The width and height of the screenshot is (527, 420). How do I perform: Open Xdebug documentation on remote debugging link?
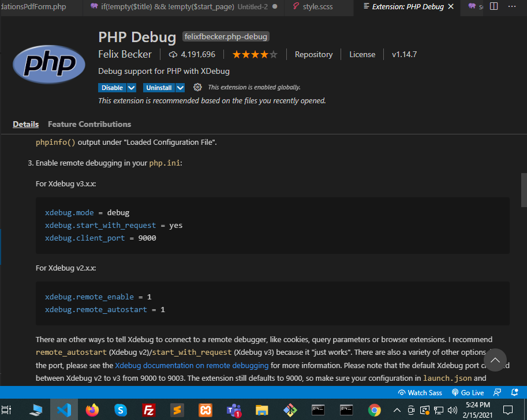click(x=192, y=365)
